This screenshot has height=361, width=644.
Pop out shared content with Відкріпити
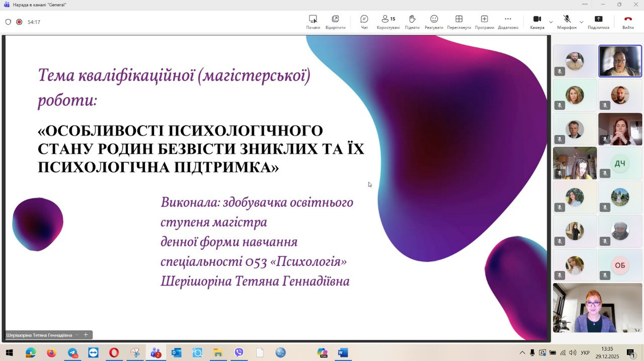tap(335, 22)
